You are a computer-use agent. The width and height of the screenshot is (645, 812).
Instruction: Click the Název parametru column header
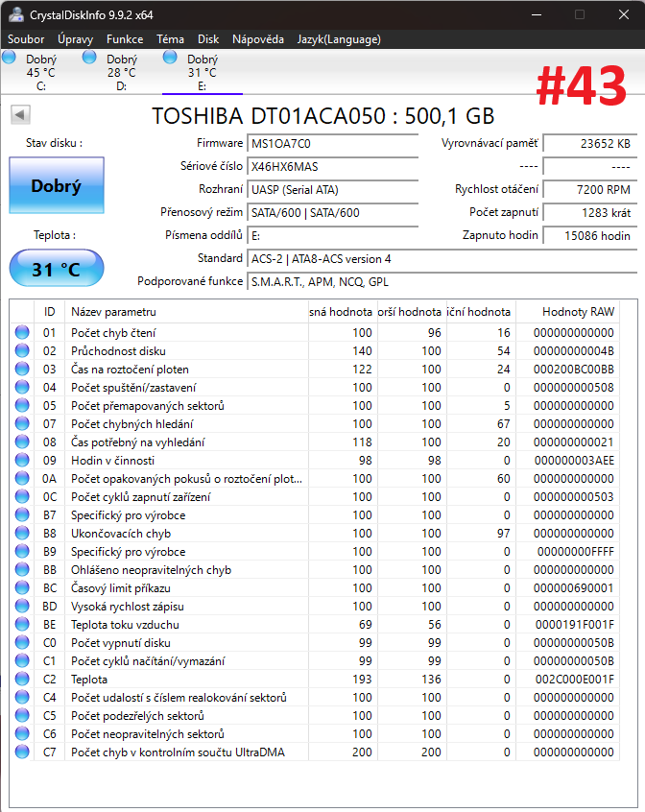point(186,312)
